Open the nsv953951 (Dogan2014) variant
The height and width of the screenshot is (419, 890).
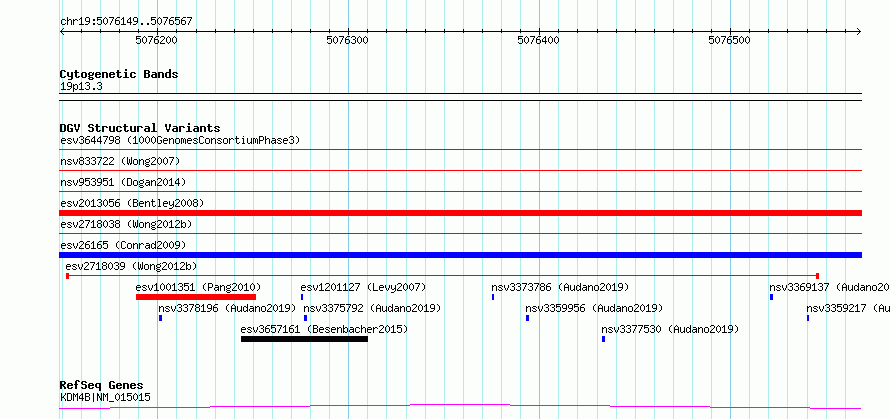tap(123, 182)
